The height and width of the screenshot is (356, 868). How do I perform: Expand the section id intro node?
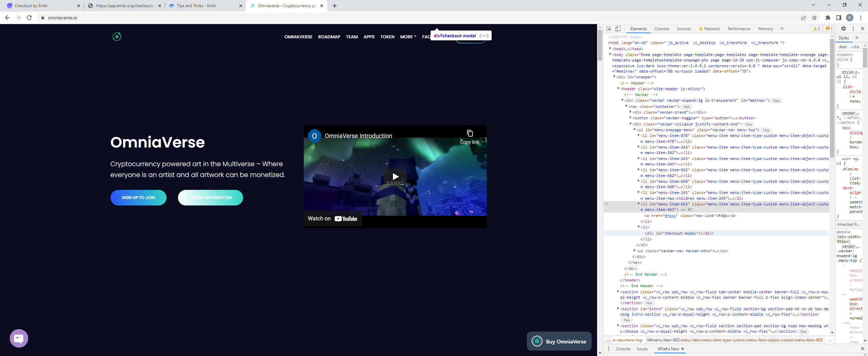(618, 309)
